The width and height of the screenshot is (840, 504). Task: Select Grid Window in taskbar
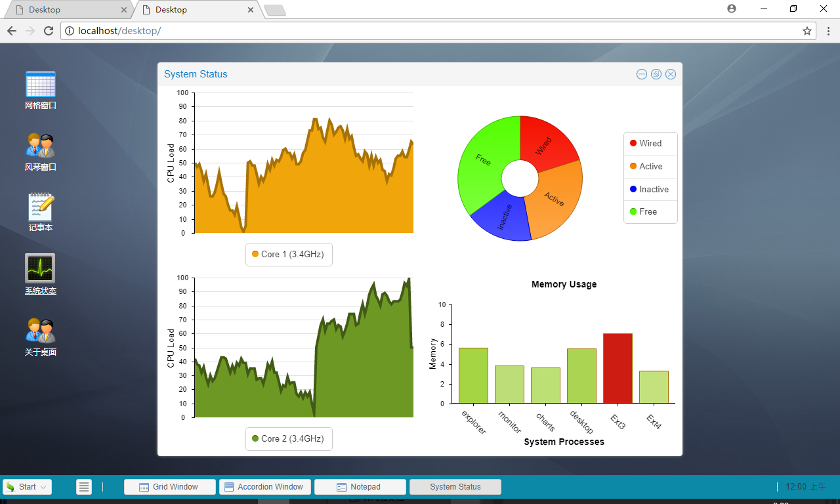pos(170,487)
